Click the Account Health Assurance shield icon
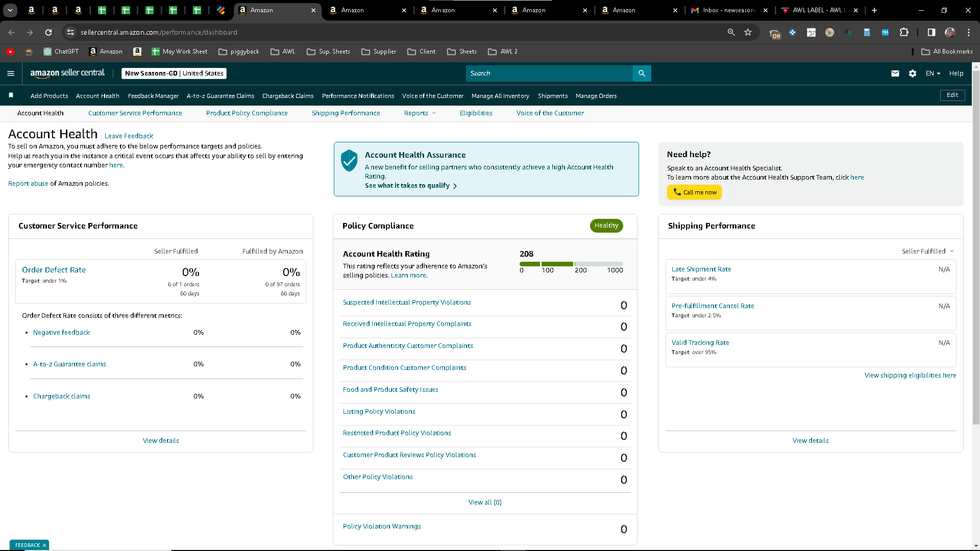Screen dimensions: 980x551 coord(349,160)
